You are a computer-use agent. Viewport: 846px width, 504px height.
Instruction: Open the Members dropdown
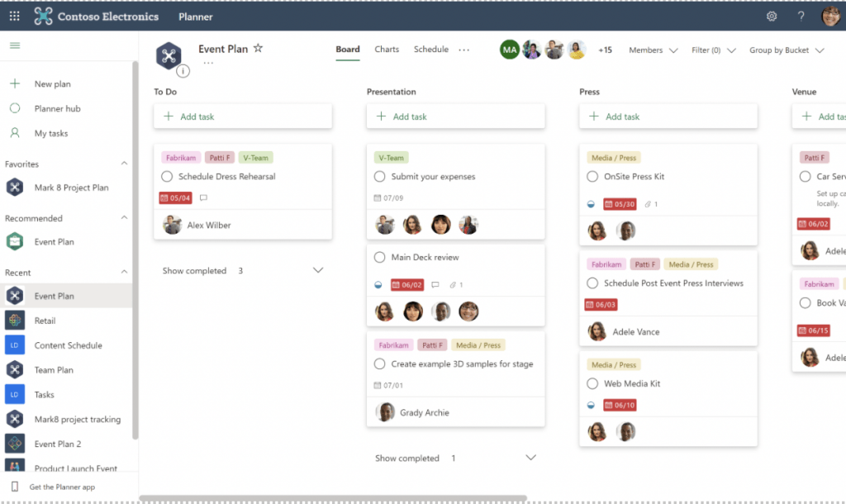click(653, 50)
